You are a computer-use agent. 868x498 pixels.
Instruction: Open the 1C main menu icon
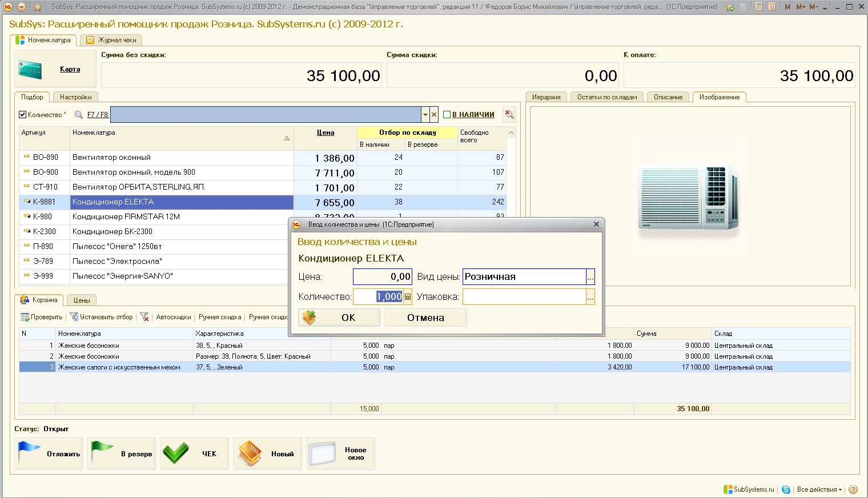tap(8, 7)
